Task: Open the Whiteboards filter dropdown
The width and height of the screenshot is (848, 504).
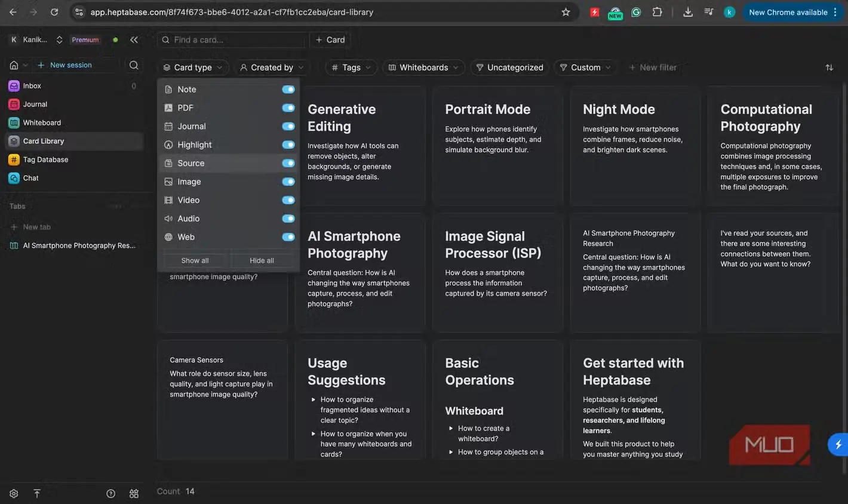Action: click(x=423, y=67)
